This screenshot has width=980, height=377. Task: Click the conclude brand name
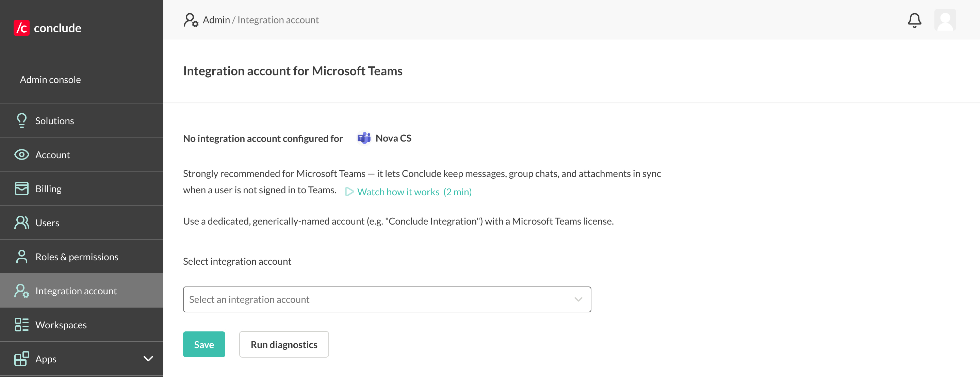tap(58, 28)
